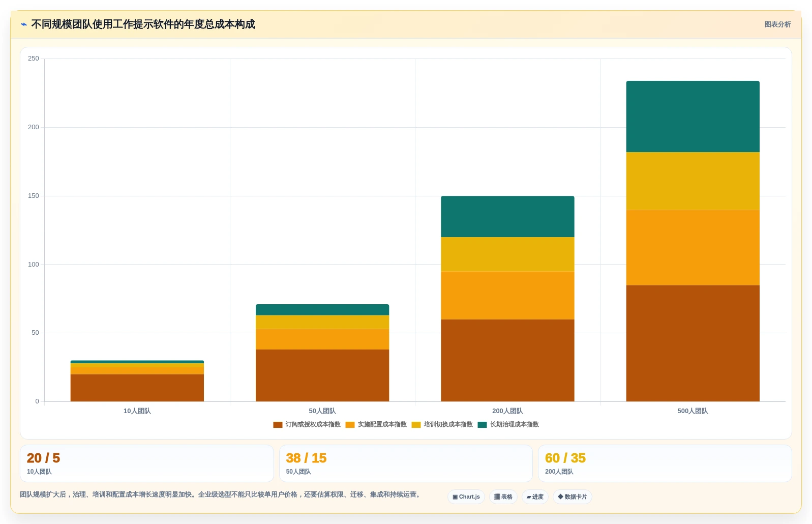
Task: Click the 长期治理成本指数 legend label
Action: (514, 425)
